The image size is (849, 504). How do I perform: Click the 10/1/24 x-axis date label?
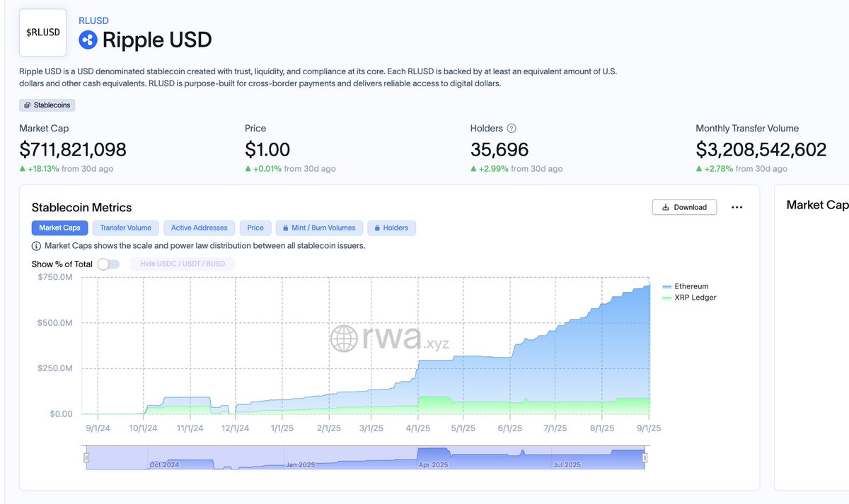144,428
